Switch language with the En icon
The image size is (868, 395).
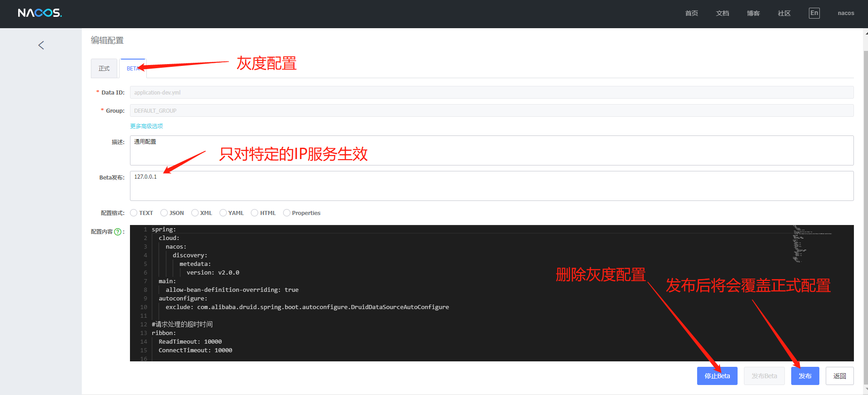(814, 13)
